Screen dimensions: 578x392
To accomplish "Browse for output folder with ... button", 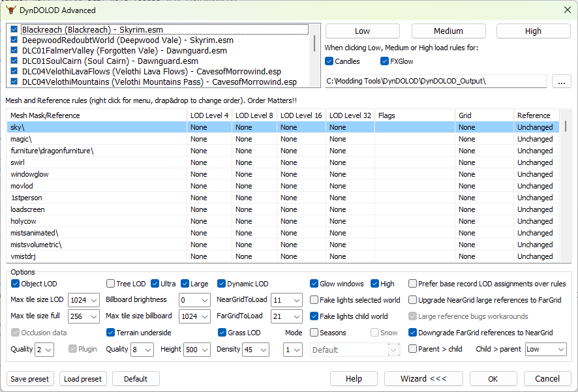I will (x=562, y=82).
